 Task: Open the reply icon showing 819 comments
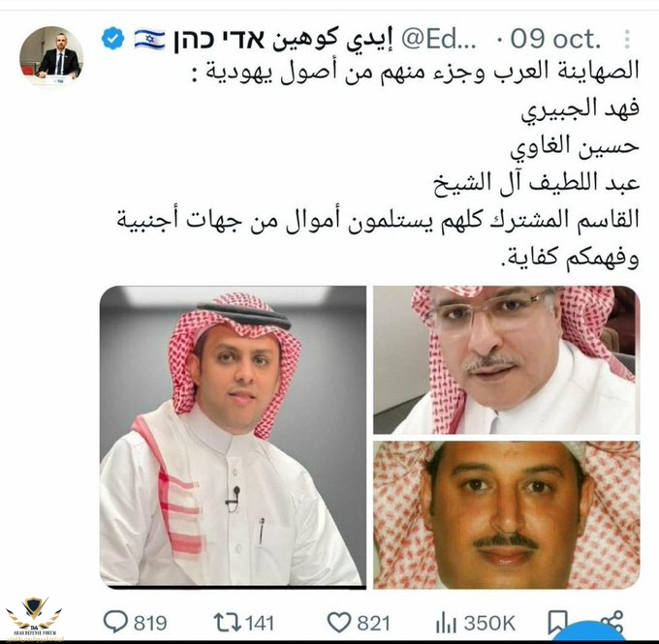(x=115, y=622)
